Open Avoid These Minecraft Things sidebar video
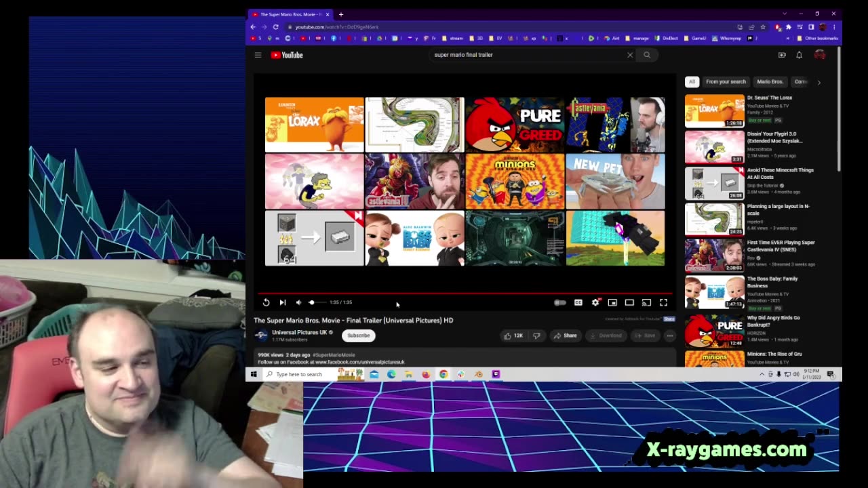Screen dimensions: 868x488 (x=714, y=183)
